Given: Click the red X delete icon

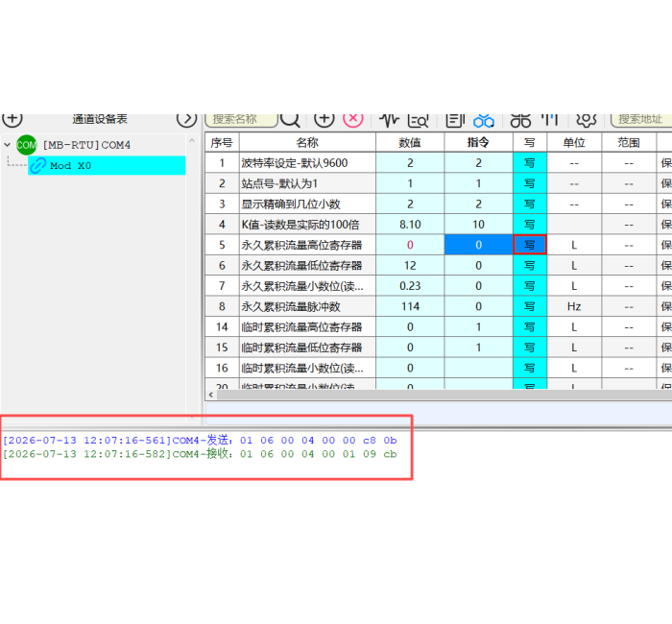Looking at the screenshot, I should (x=353, y=119).
